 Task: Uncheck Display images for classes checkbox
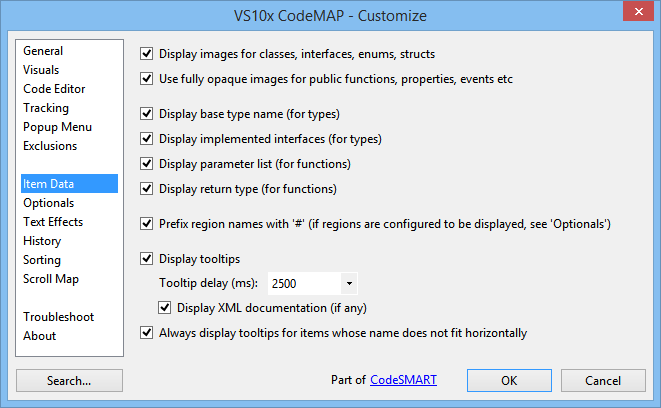tap(146, 54)
